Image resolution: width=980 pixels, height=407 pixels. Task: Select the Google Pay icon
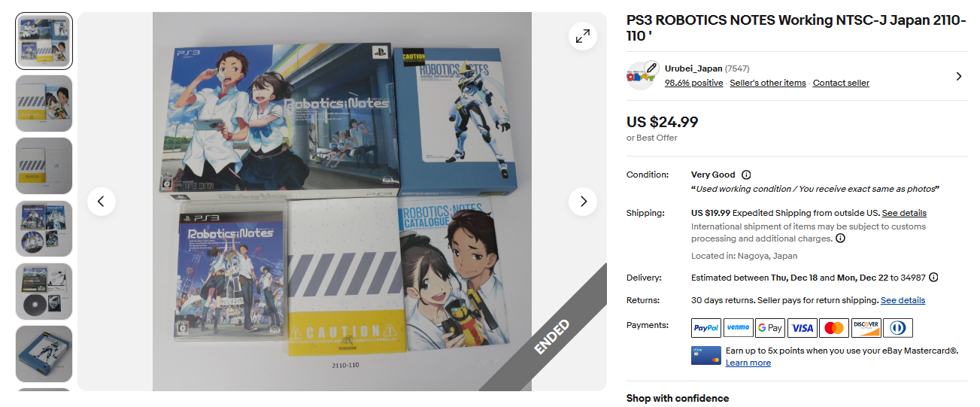(x=770, y=328)
